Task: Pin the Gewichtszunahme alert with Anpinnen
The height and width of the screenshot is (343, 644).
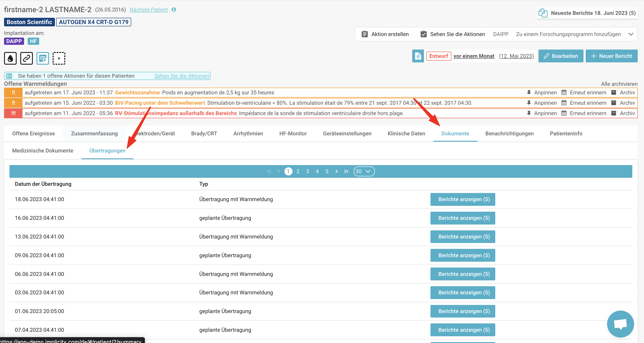Action: coord(542,93)
